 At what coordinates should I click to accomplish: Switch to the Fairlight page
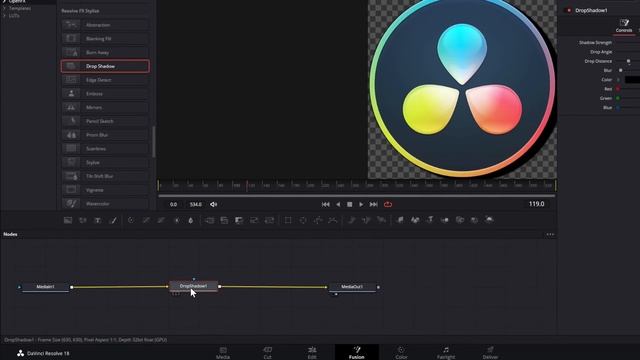click(x=446, y=353)
